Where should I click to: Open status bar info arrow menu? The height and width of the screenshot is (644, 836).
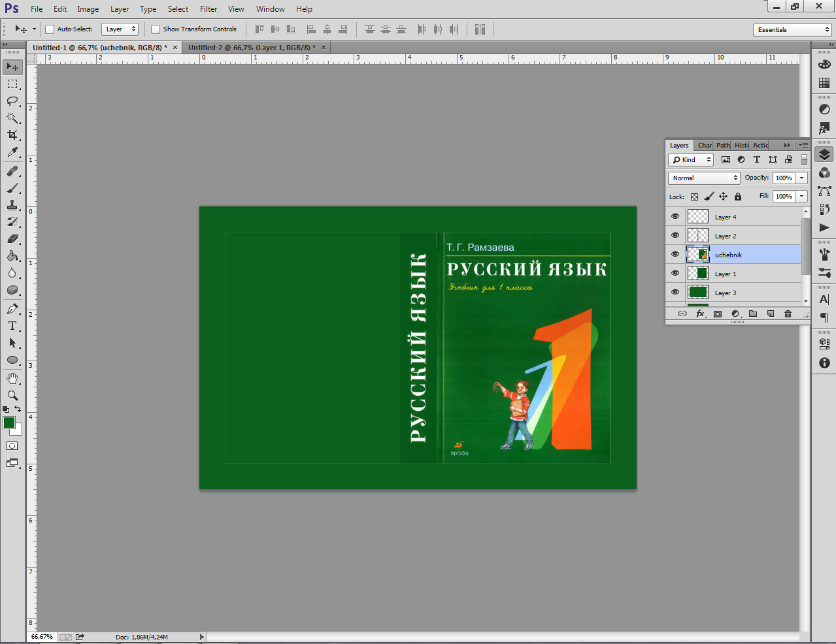pos(201,637)
